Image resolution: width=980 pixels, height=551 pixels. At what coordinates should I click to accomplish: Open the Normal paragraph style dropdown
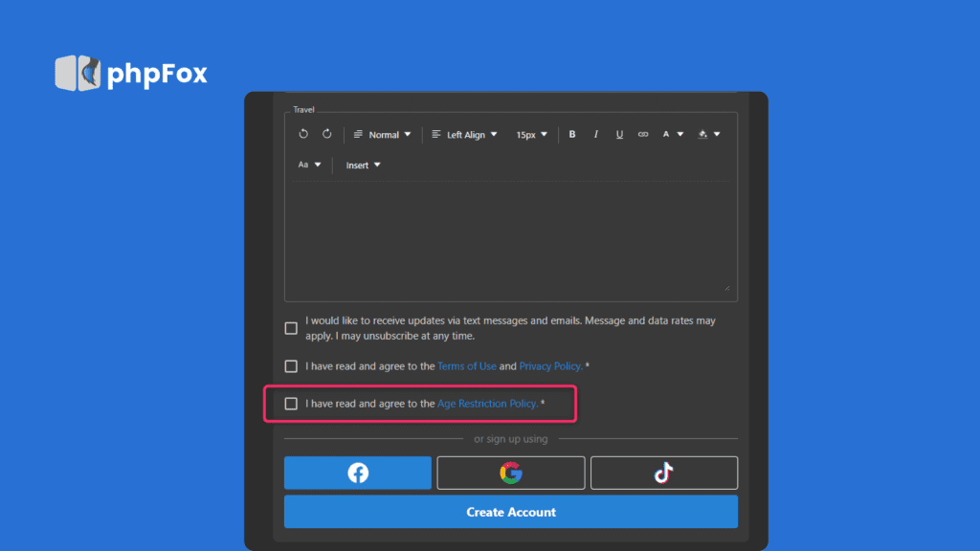[x=383, y=135]
